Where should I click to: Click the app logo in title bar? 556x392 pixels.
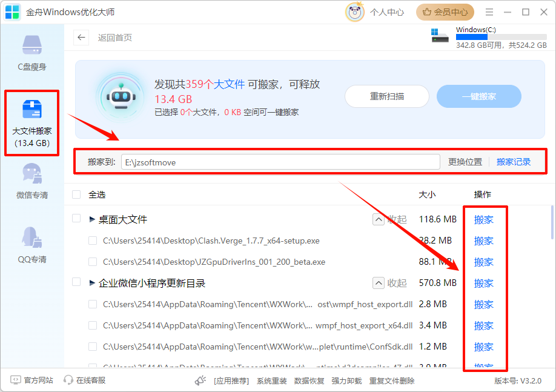(12, 12)
